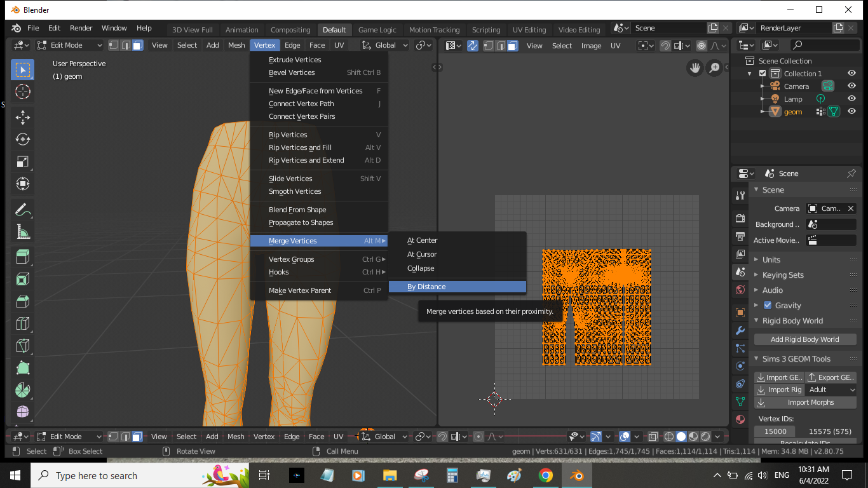This screenshot has width=868, height=488.
Task: Choose At Center merge option
Action: click(x=458, y=240)
